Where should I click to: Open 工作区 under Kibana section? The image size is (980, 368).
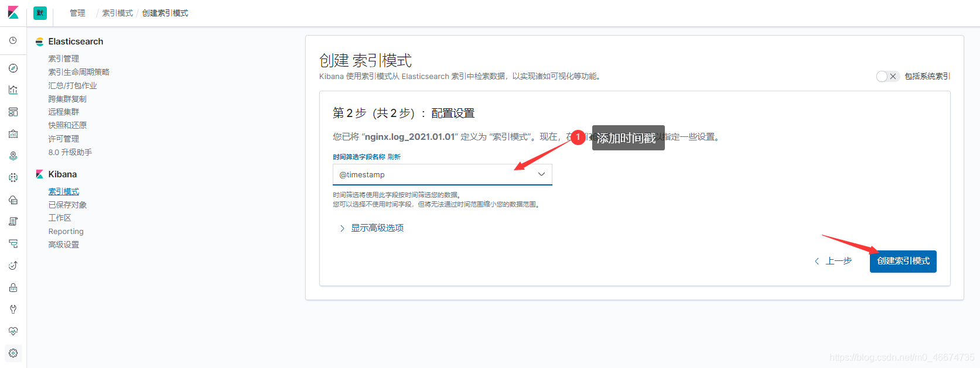(59, 218)
